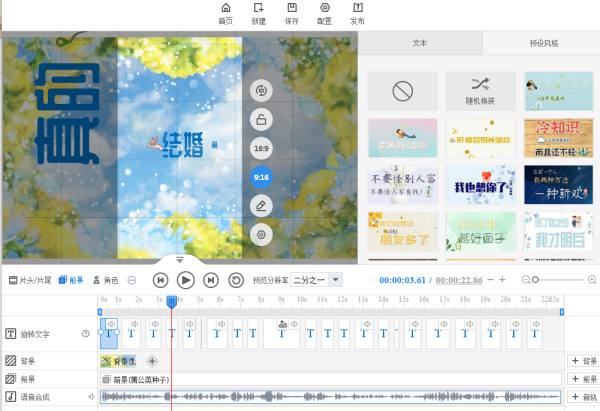The image size is (600, 411).
Task: Click the preview resolution dropdown arrow
Action: 336,280
